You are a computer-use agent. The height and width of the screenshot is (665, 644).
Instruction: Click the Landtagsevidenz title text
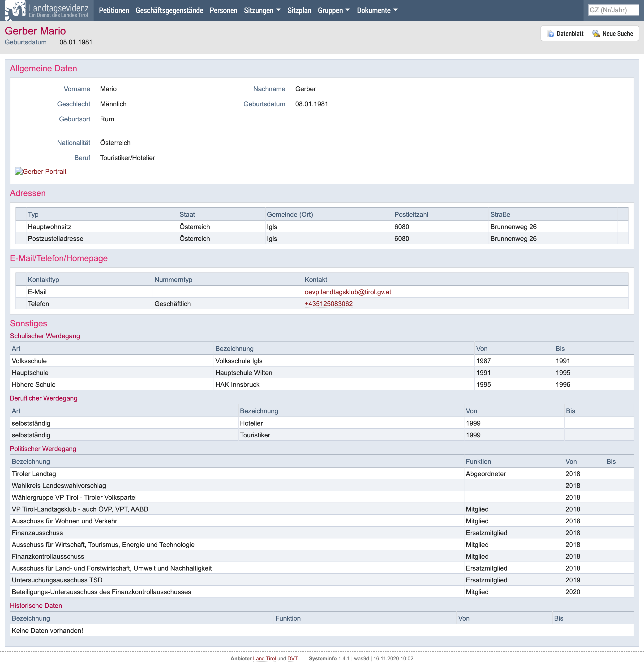click(58, 8)
